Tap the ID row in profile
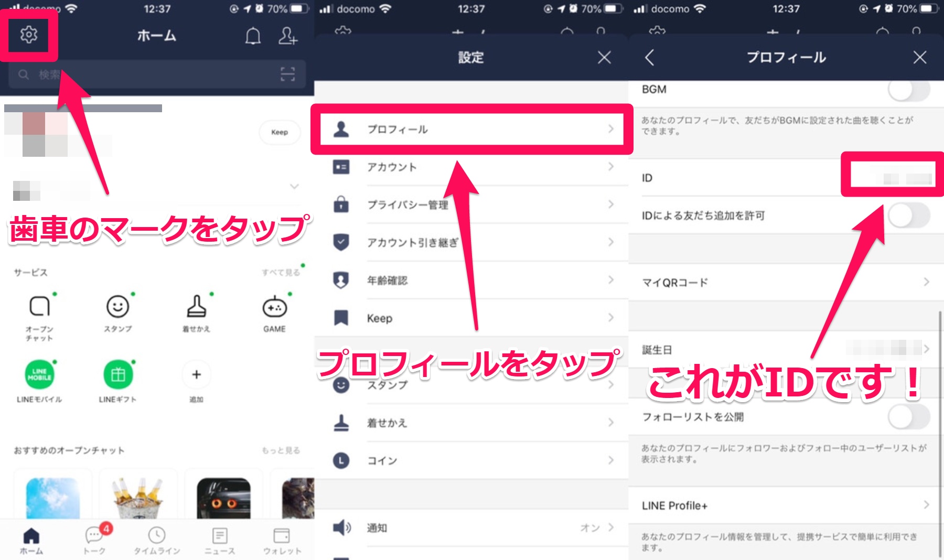This screenshot has width=944, height=560. pyautogui.click(x=786, y=178)
